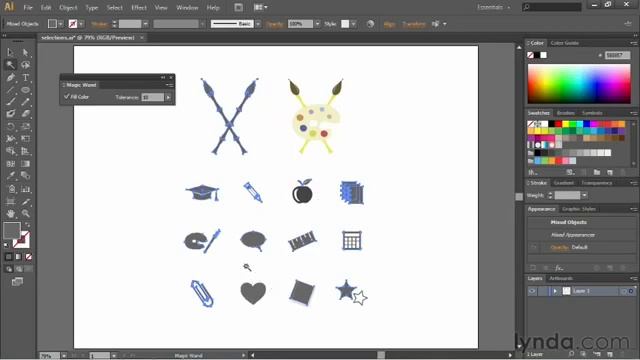This screenshot has width=640, height=360.
Task: Select the Mesh tool
Action: point(11,164)
